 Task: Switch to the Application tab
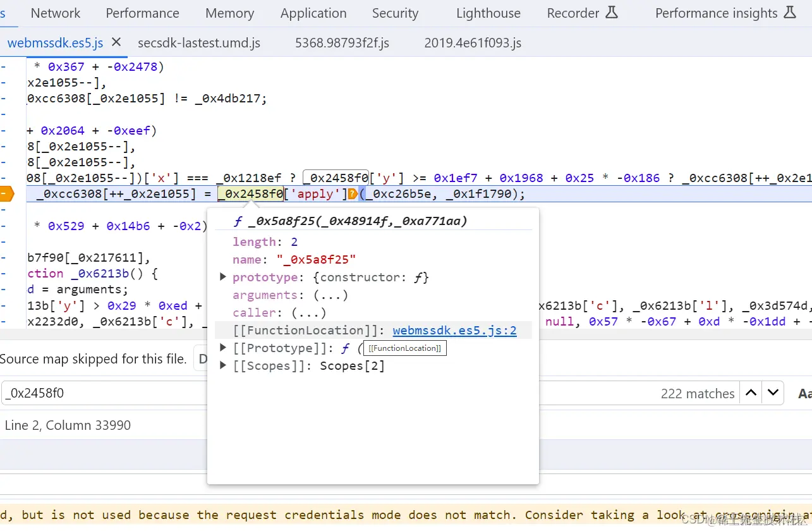coord(313,13)
